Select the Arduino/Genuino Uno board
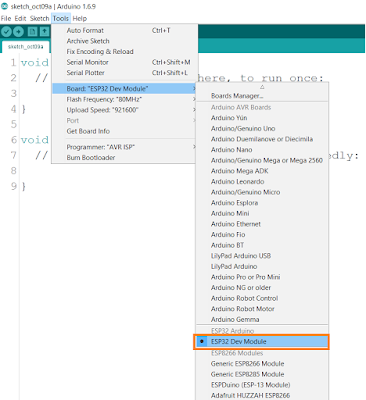366x400 pixels. 262,129
